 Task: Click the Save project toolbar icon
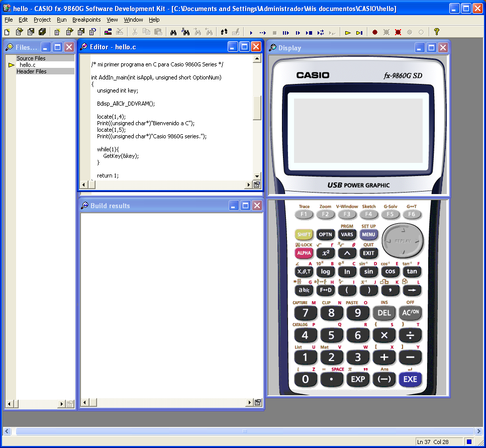tap(81, 32)
